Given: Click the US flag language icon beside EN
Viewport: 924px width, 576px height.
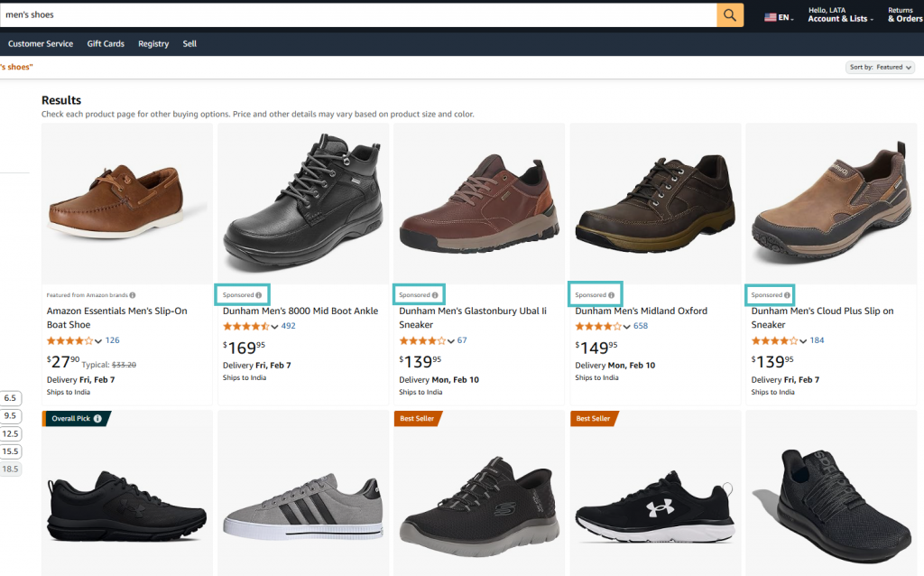Looking at the screenshot, I should click(x=770, y=15).
